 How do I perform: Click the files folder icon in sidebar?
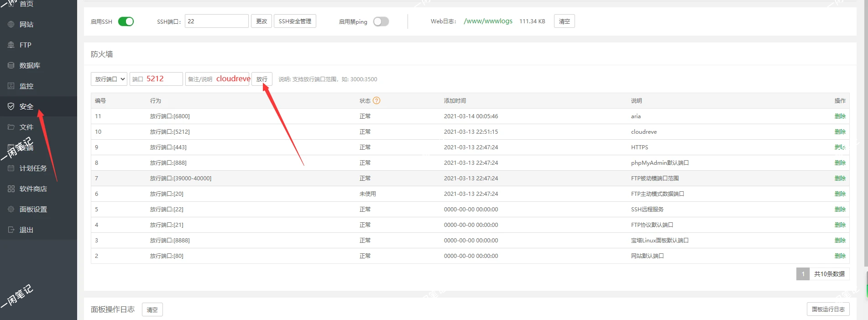point(11,127)
